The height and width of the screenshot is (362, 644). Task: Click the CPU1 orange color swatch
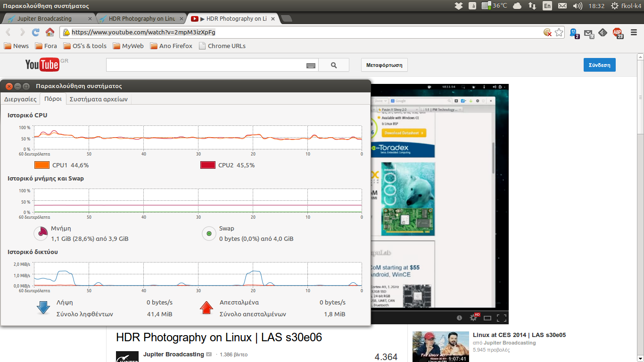[42, 165]
